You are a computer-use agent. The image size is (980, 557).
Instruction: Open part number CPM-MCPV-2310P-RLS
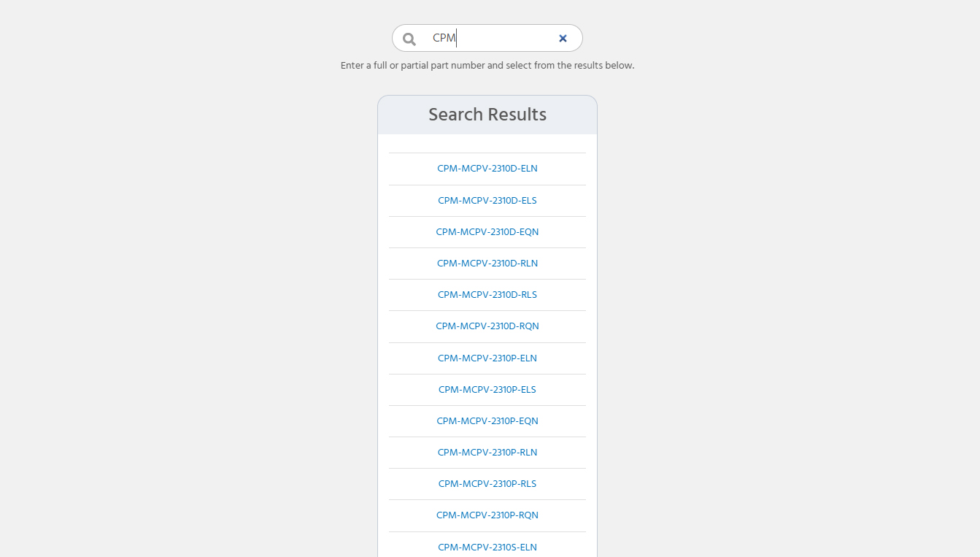click(487, 483)
